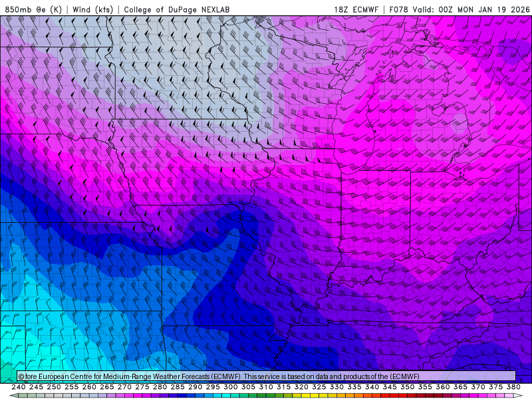This screenshot has width=532, height=399.
Task: Click the 370 value on the color scale
Action: [477, 387]
